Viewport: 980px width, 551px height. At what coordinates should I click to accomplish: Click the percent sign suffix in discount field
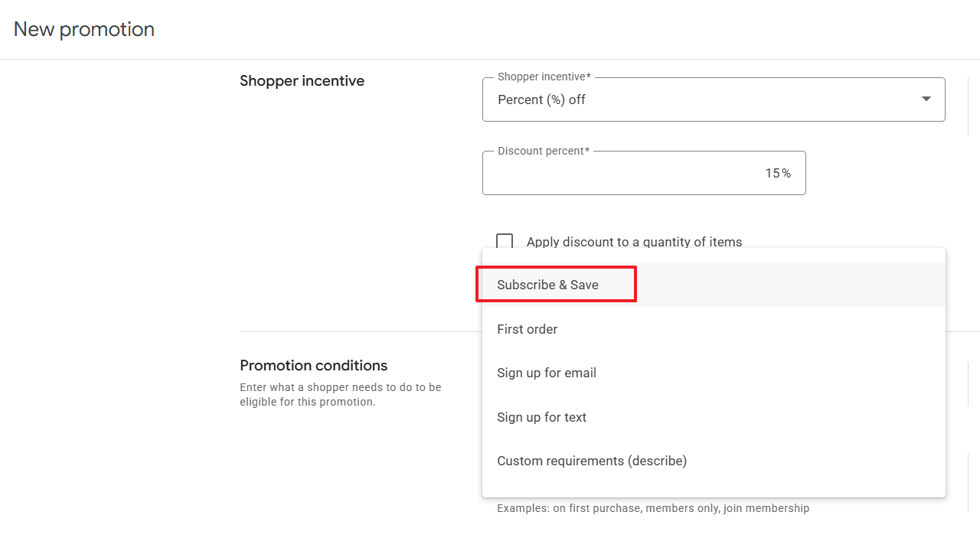[786, 174]
